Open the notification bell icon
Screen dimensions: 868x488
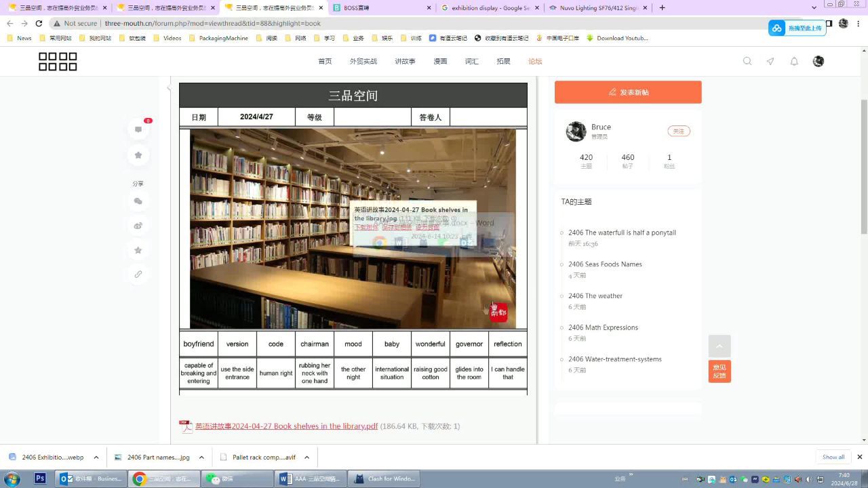[x=794, y=61]
